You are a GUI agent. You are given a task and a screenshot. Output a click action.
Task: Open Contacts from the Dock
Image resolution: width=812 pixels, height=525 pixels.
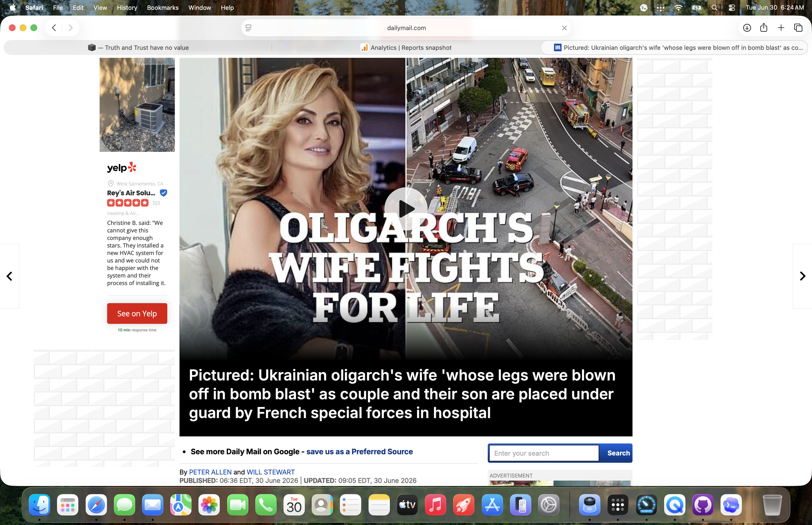322,505
